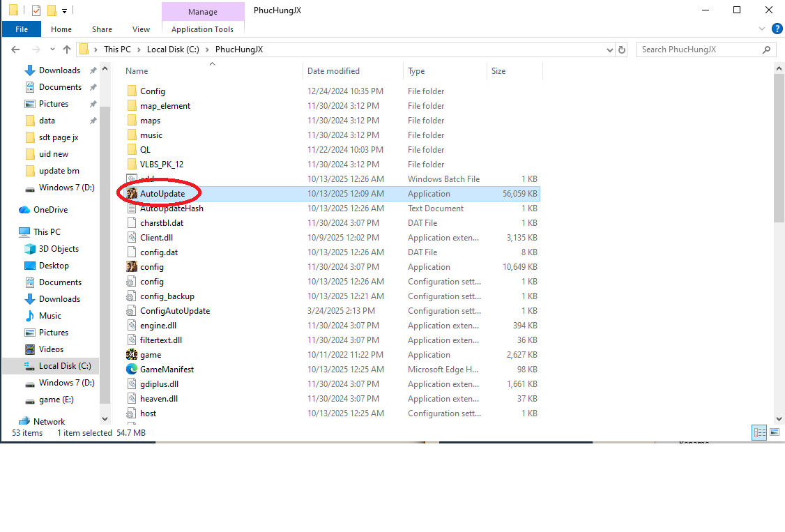Open OneDrive in the navigation pane
The image size is (785, 532).
pyautogui.click(x=49, y=210)
